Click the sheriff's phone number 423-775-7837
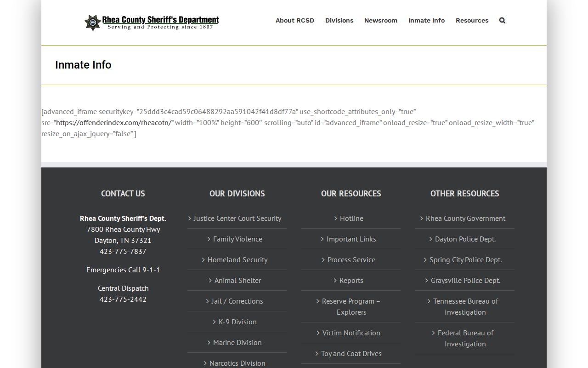Viewport: 588px width, 368px height. (x=123, y=252)
